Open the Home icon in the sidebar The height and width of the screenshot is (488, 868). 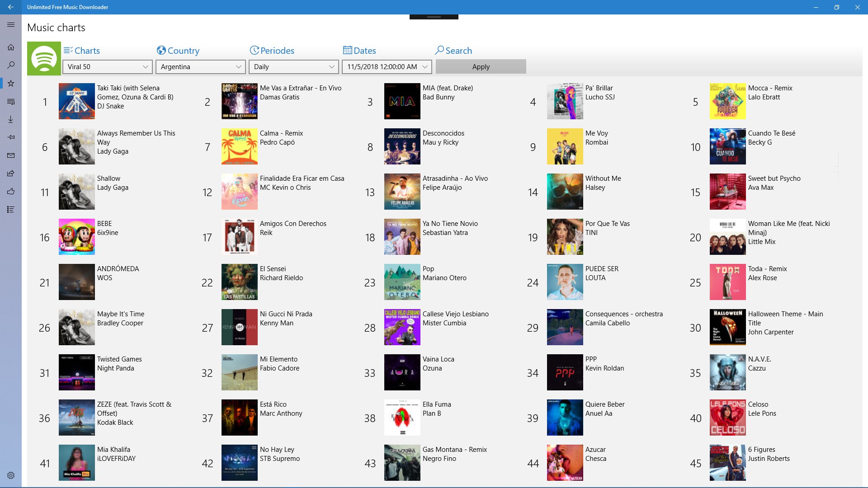tap(10, 47)
